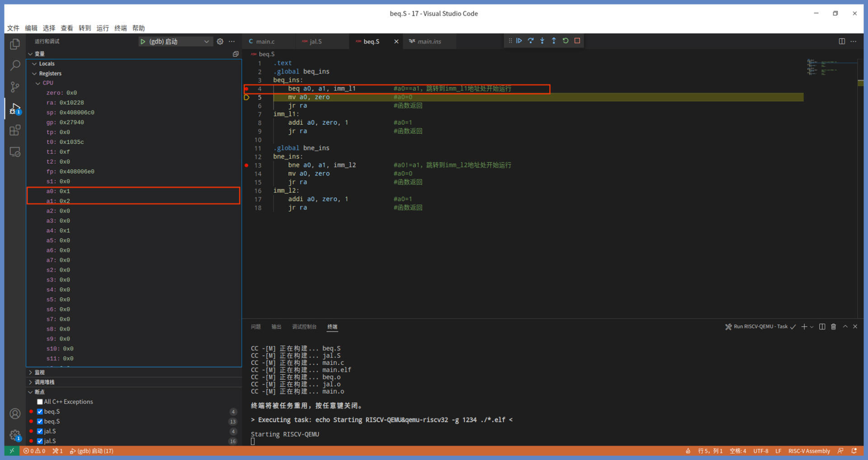868x460 pixels.
Task: Toggle All C++ Exceptions checkbox
Action: [x=40, y=402]
